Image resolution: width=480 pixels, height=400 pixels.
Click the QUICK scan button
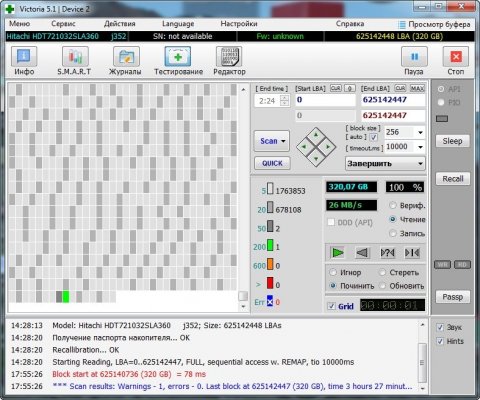click(x=272, y=163)
